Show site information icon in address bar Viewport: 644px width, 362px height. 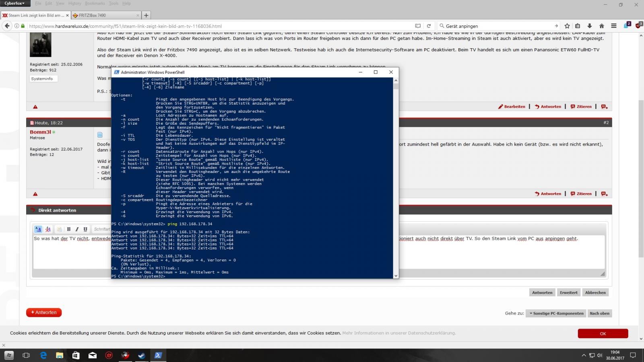(x=17, y=26)
